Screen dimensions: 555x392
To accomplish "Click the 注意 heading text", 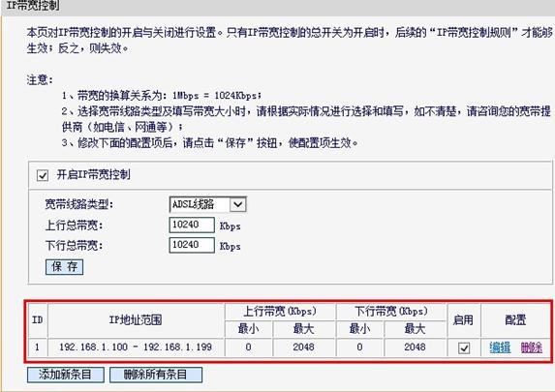I will point(40,80).
